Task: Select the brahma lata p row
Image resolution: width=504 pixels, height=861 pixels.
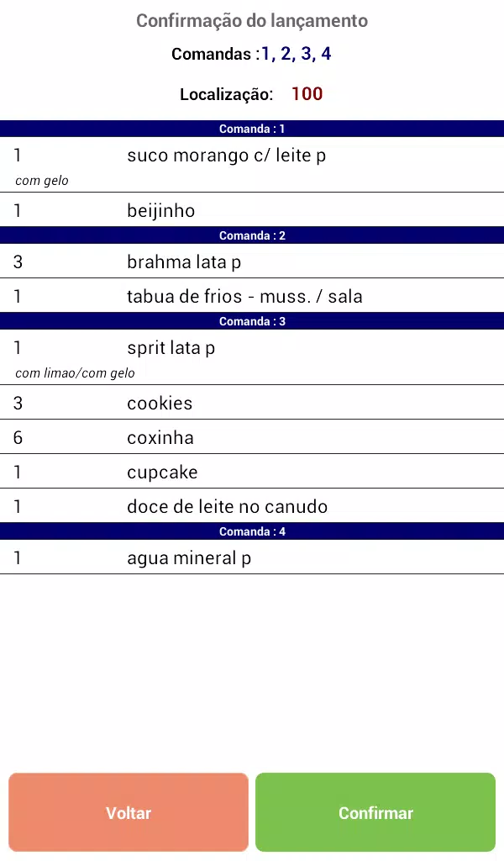Action: tap(252, 261)
